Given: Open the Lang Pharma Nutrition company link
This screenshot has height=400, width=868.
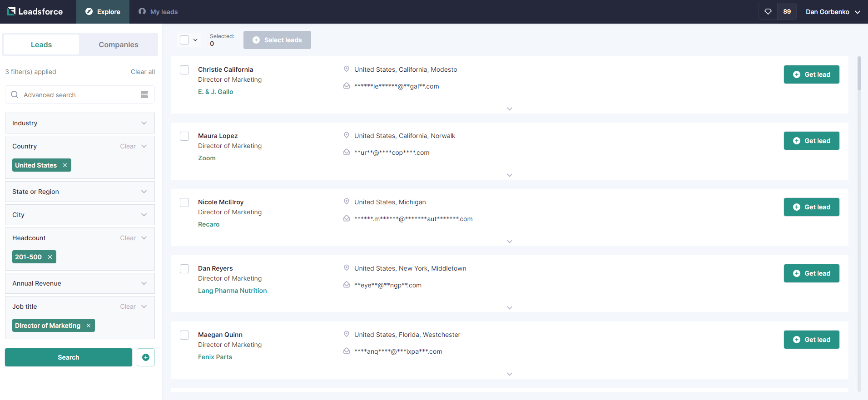Looking at the screenshot, I should [x=233, y=291].
